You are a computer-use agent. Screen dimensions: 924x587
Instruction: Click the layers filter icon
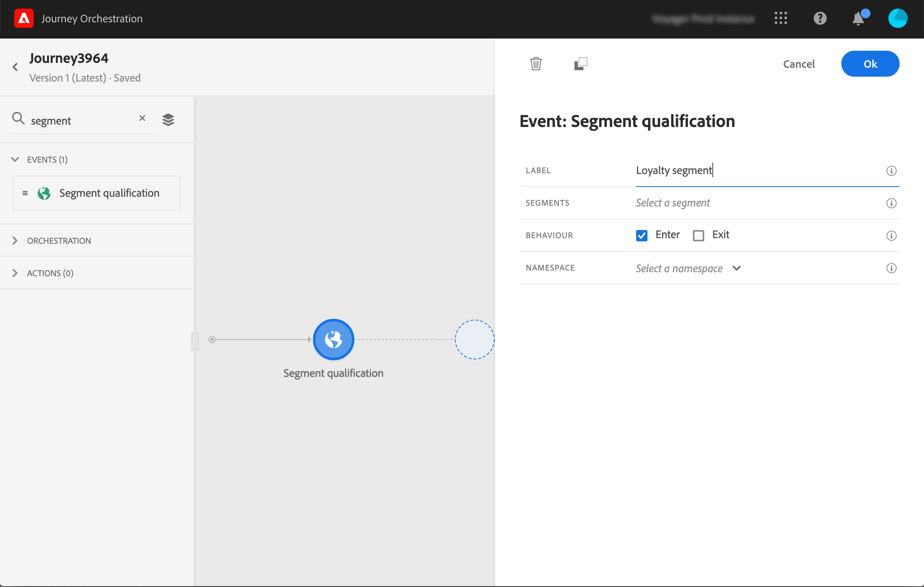tap(168, 120)
